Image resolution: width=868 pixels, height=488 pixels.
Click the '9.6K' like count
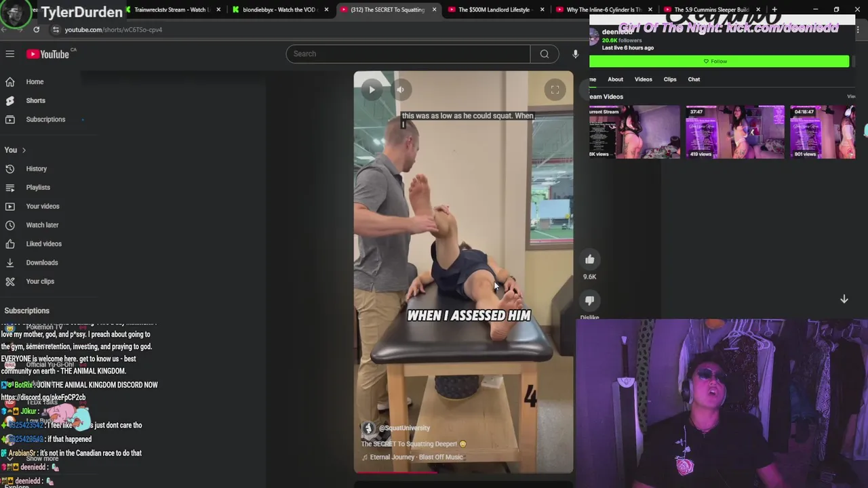589,277
